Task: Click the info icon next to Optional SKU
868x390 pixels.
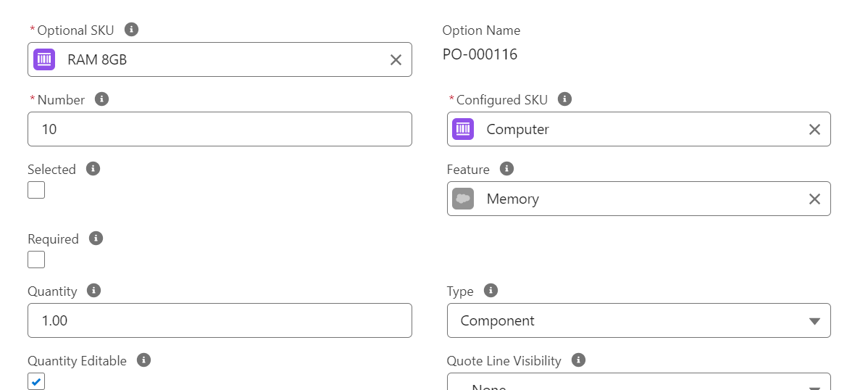Action: 131,30
